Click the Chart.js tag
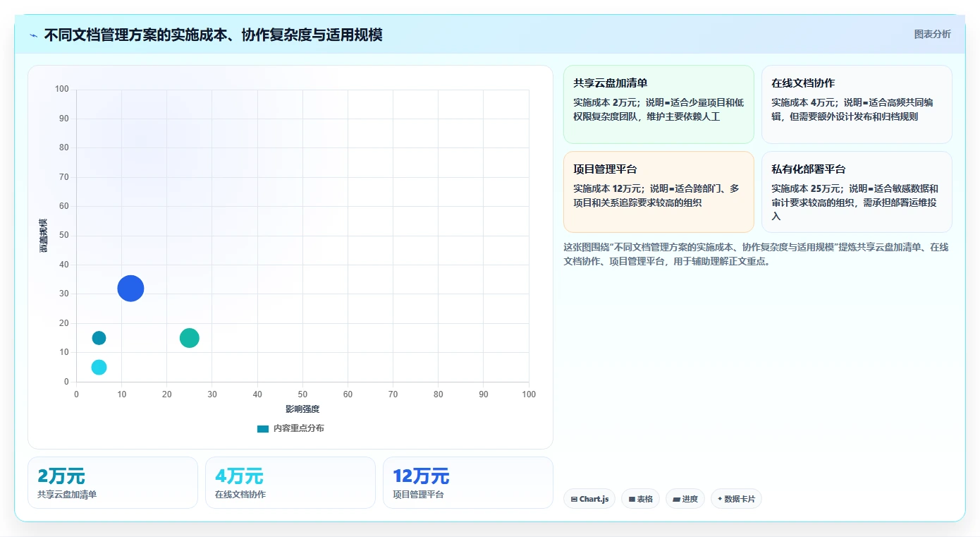 (589, 499)
